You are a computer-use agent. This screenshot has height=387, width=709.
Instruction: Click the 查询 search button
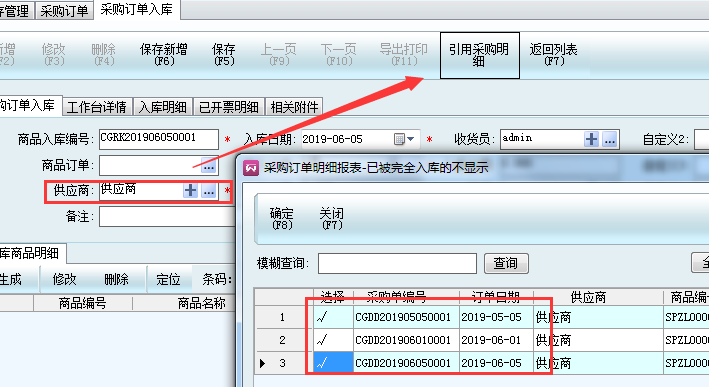506,263
